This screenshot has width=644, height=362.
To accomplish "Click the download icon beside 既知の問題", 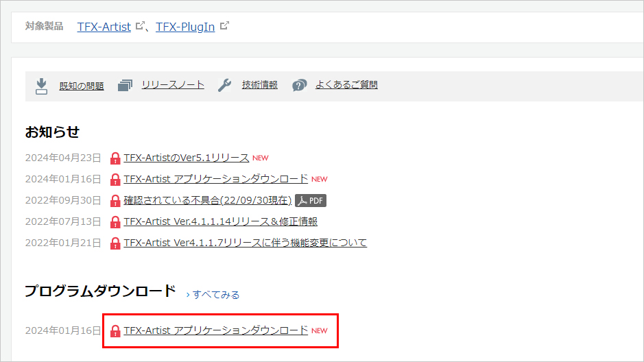I will [41, 86].
